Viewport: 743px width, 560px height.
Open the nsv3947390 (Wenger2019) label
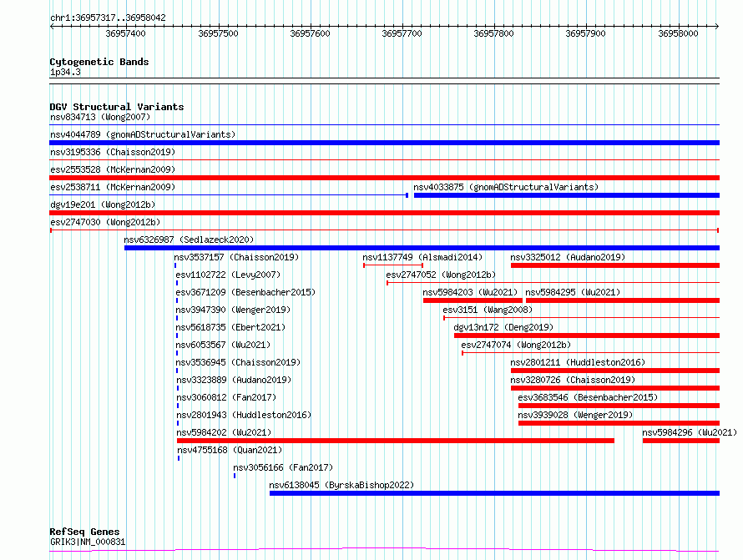(x=233, y=310)
